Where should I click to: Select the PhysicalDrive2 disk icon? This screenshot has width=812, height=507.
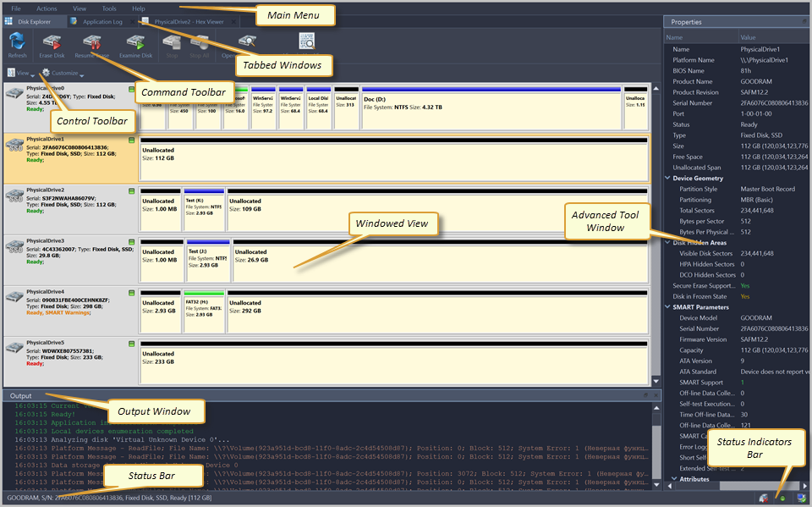click(x=14, y=196)
